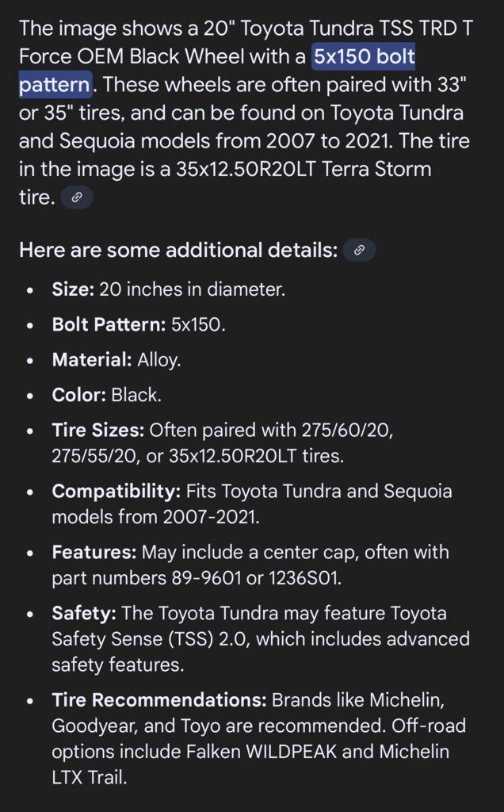Click the highlighted word 'pattern'
504x812 pixels.
coord(55,84)
